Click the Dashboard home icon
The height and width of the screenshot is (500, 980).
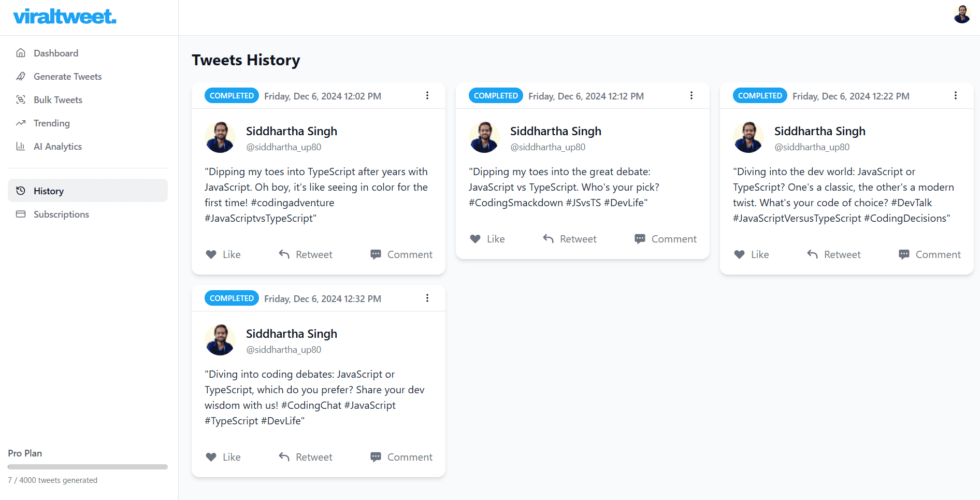click(21, 53)
